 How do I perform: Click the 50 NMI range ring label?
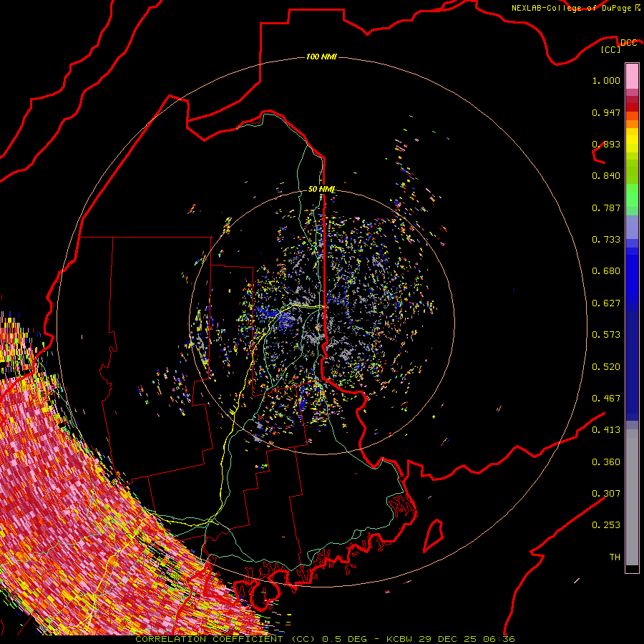point(321,189)
